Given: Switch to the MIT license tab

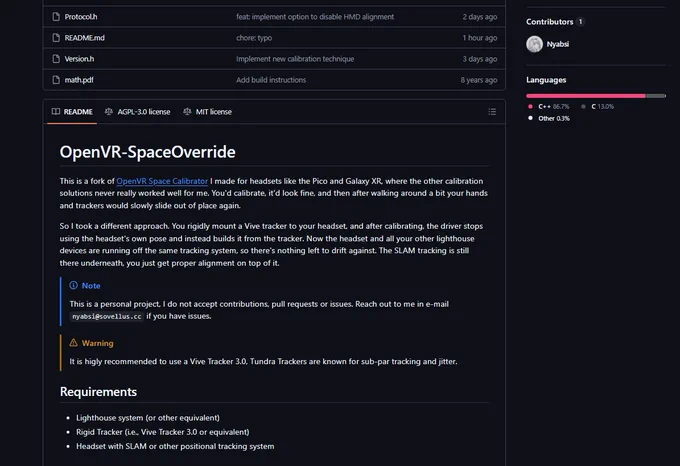Looking at the screenshot, I should [207, 112].
